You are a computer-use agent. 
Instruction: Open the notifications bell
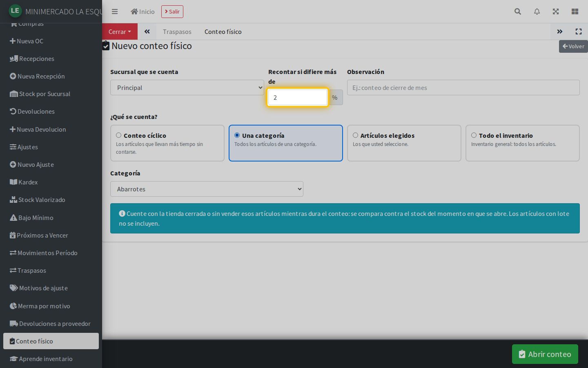point(537,11)
